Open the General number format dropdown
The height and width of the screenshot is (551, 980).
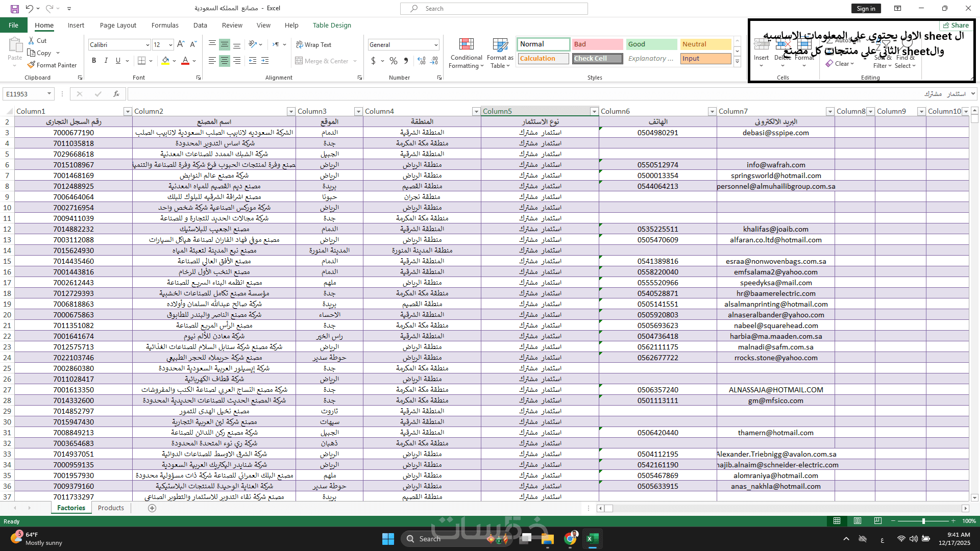tap(436, 45)
